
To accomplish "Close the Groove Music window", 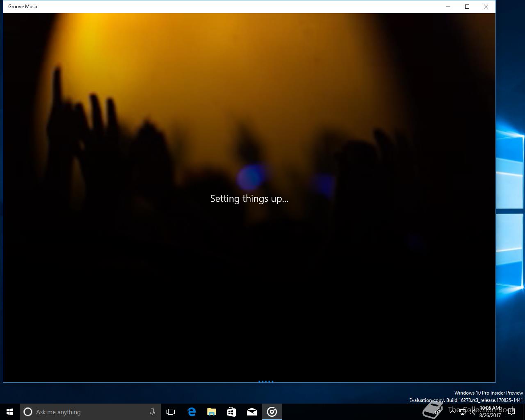I will (x=486, y=7).
